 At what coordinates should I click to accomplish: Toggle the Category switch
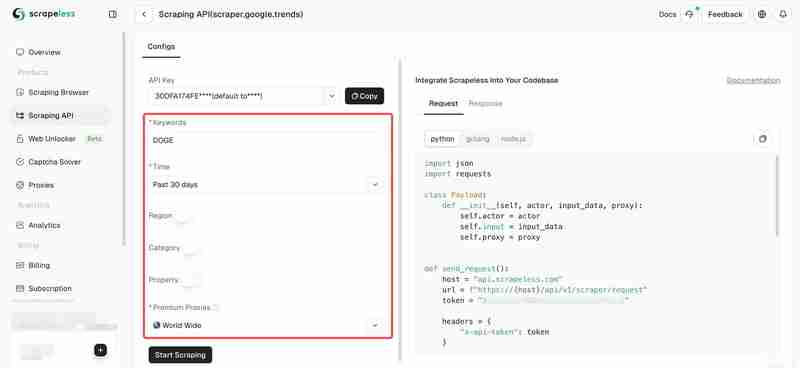coord(192,251)
